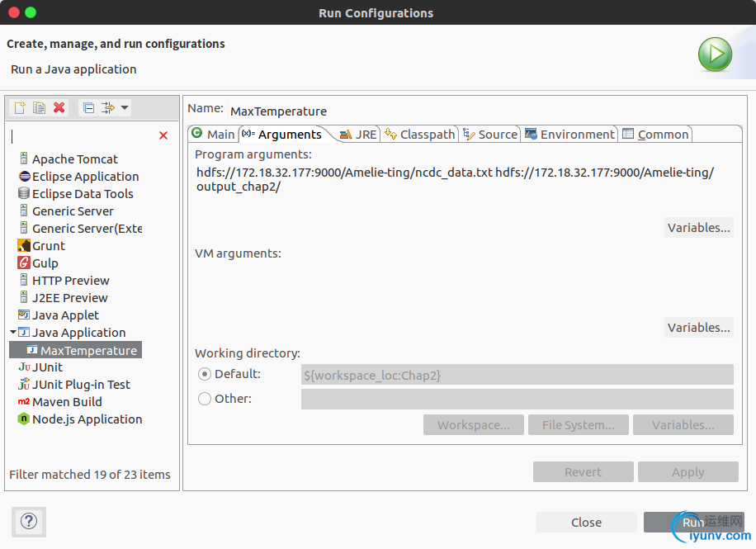Click the Duplicate launch configuration icon
The height and width of the screenshot is (549, 756).
[x=39, y=107]
